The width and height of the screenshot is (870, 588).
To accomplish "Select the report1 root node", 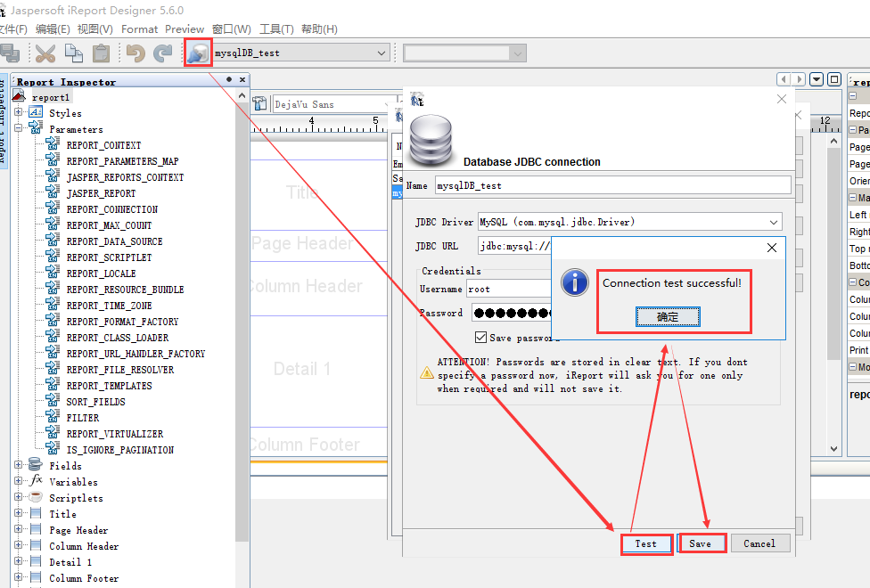I will click(x=51, y=98).
